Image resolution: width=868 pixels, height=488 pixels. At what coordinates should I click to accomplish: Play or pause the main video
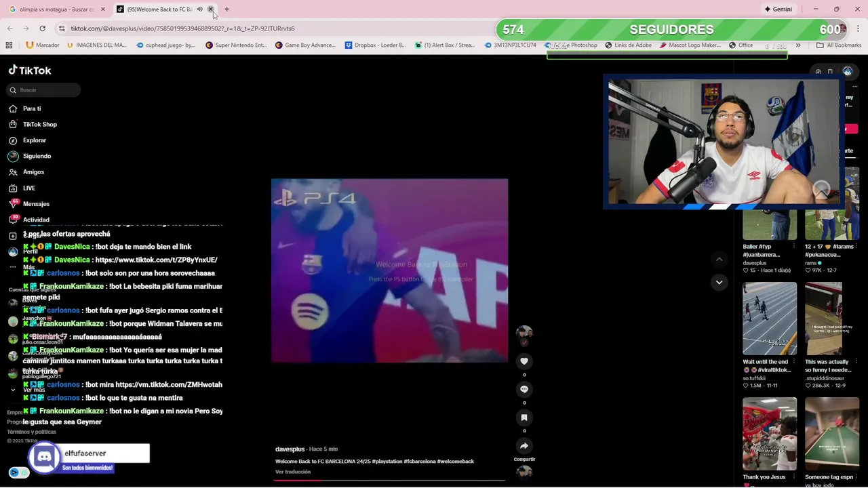389,270
